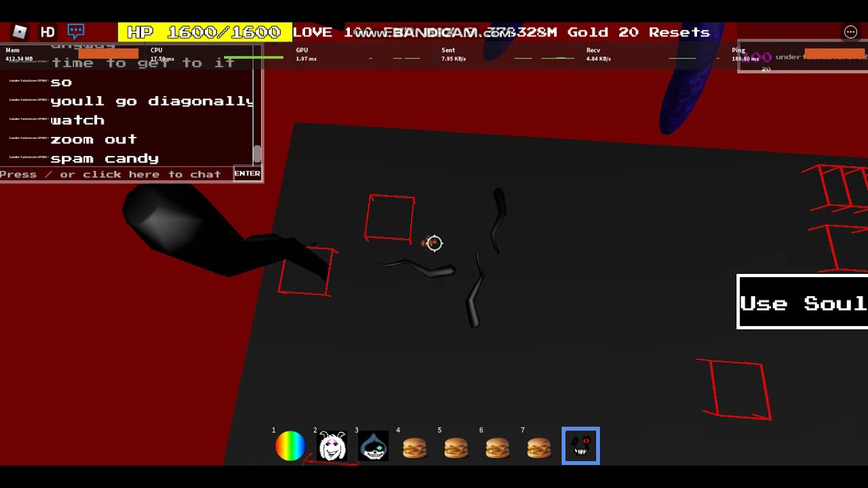Click the 'youll go diagonally' chat message
The height and width of the screenshot is (488, 868).
point(152,101)
